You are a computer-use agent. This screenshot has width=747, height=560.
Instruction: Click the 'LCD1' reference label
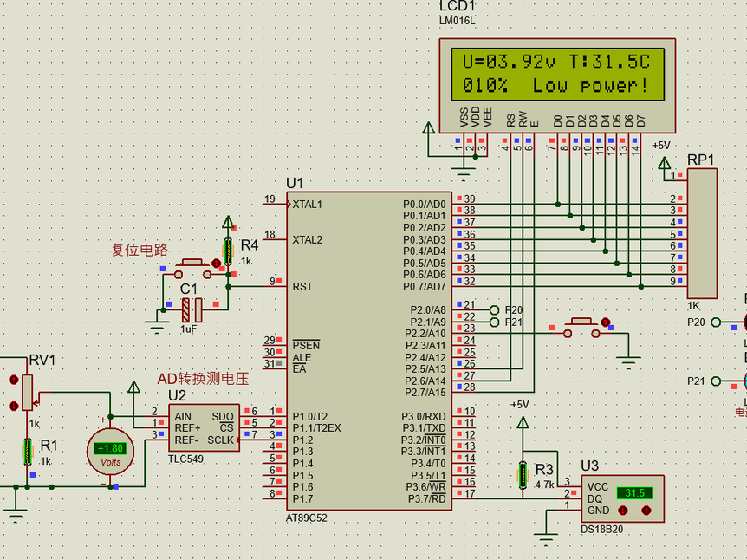[457, 6]
